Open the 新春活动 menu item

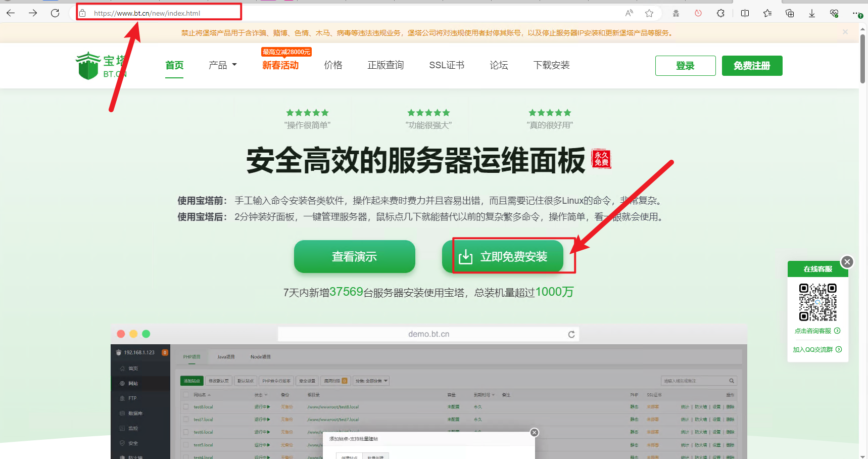pos(280,65)
